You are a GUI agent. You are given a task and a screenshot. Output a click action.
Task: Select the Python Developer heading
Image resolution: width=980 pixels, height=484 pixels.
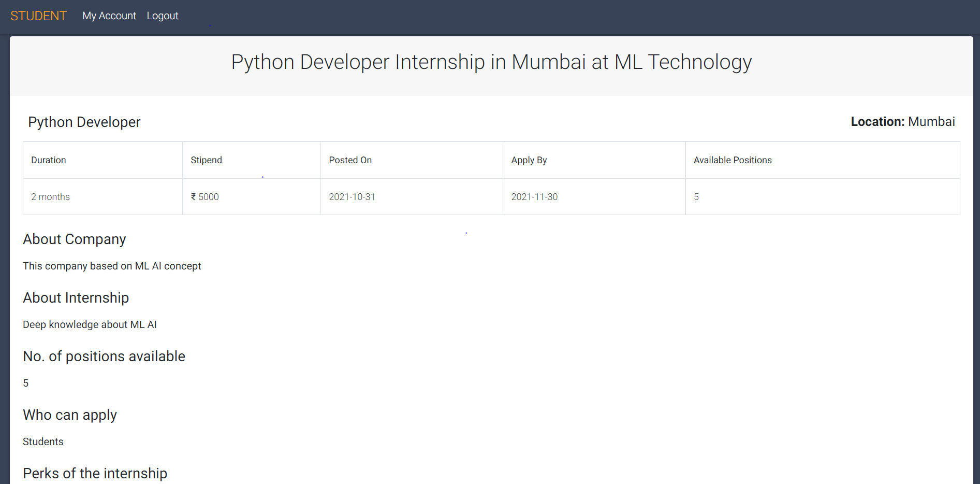(84, 122)
